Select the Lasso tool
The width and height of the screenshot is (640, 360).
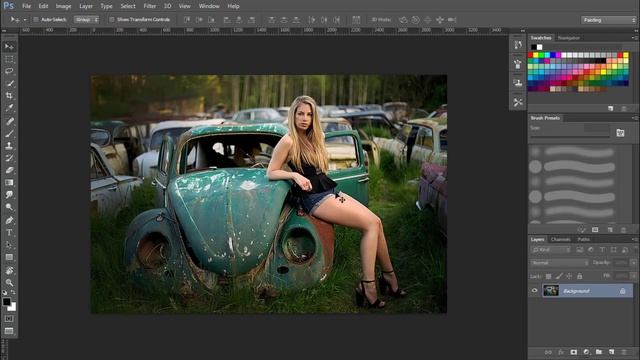pyautogui.click(x=9, y=71)
